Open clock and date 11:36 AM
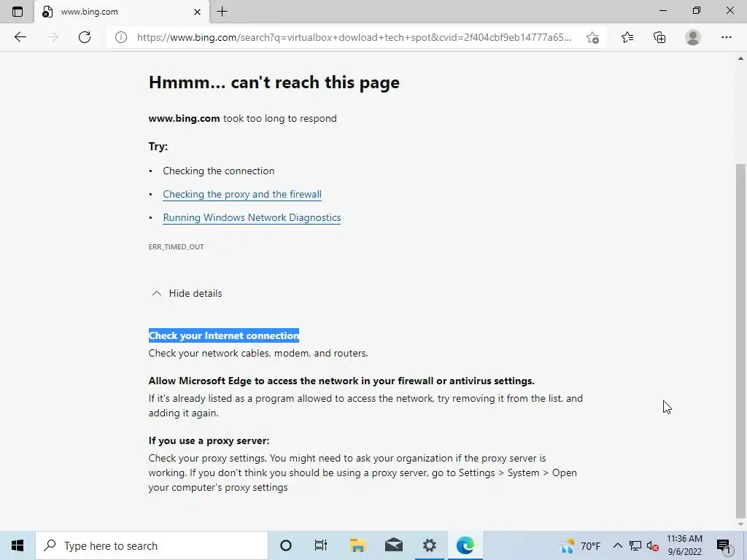Screen dimensions: 747x560 [x=684, y=545]
